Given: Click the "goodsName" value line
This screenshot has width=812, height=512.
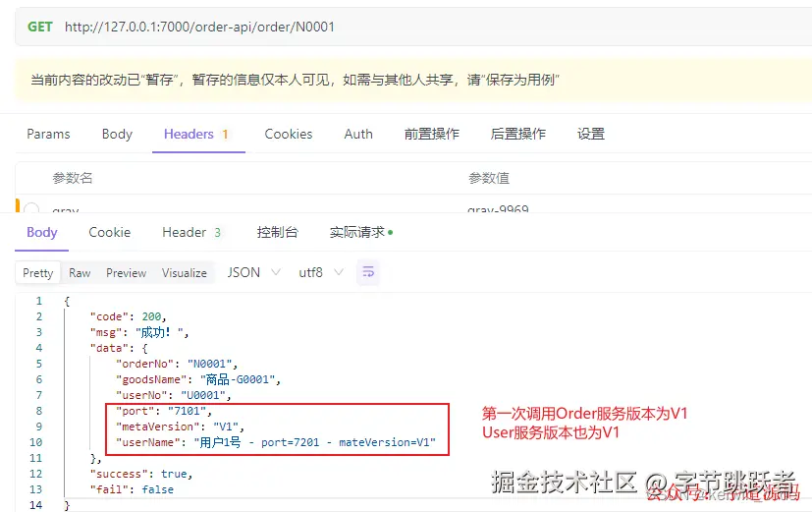Looking at the screenshot, I should 198,379.
